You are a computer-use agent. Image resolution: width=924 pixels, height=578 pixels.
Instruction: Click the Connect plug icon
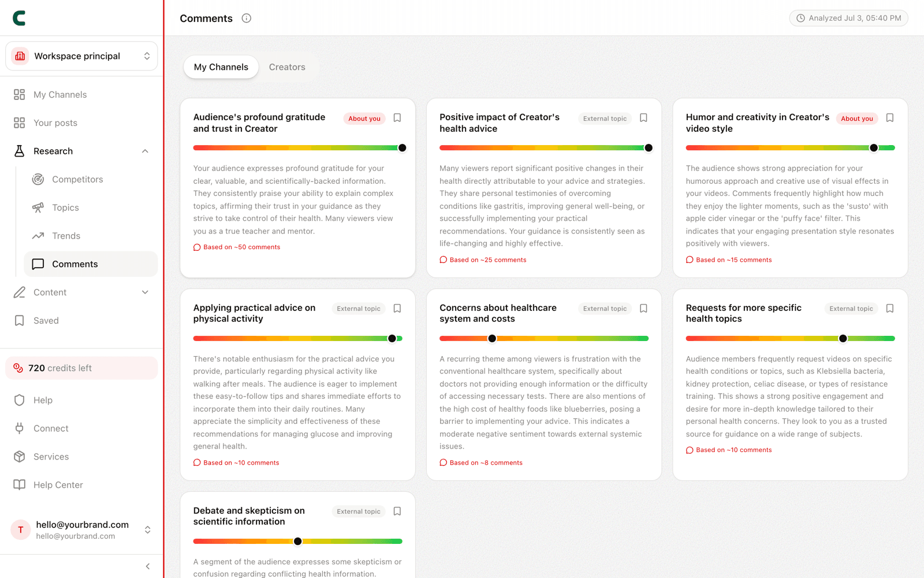(19, 428)
